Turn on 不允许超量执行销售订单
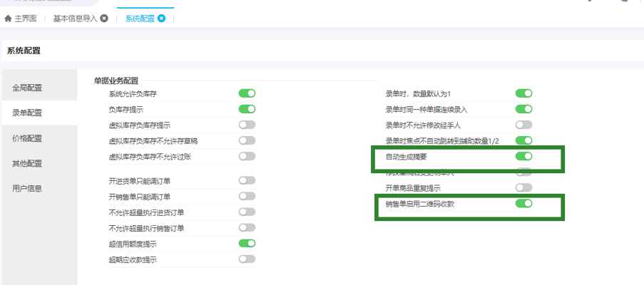The width and height of the screenshot is (644, 285). click(247, 228)
